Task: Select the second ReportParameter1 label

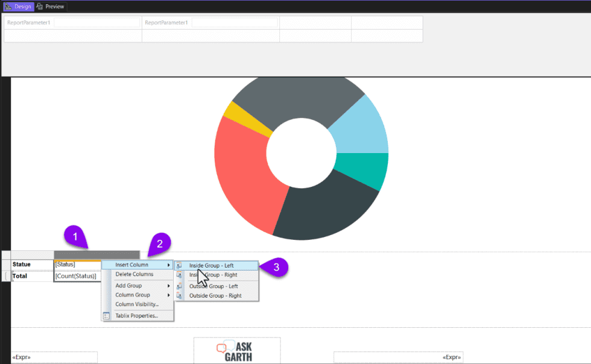Action: tap(166, 23)
